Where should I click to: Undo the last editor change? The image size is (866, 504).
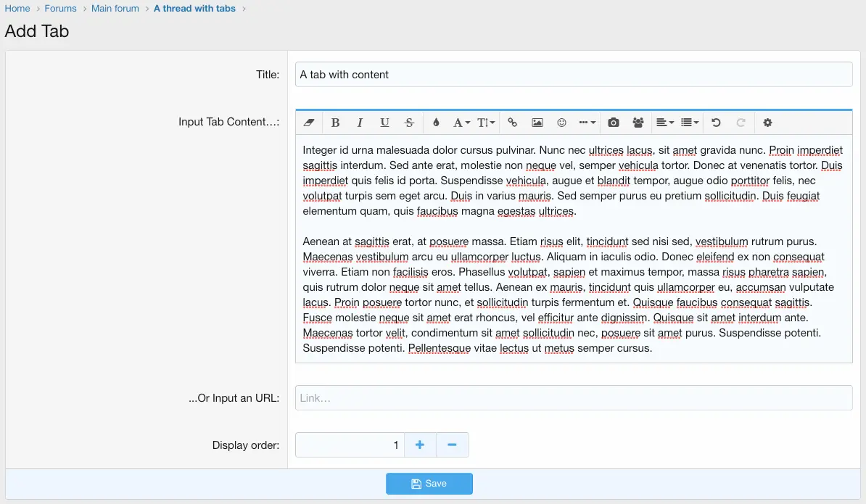click(x=716, y=123)
